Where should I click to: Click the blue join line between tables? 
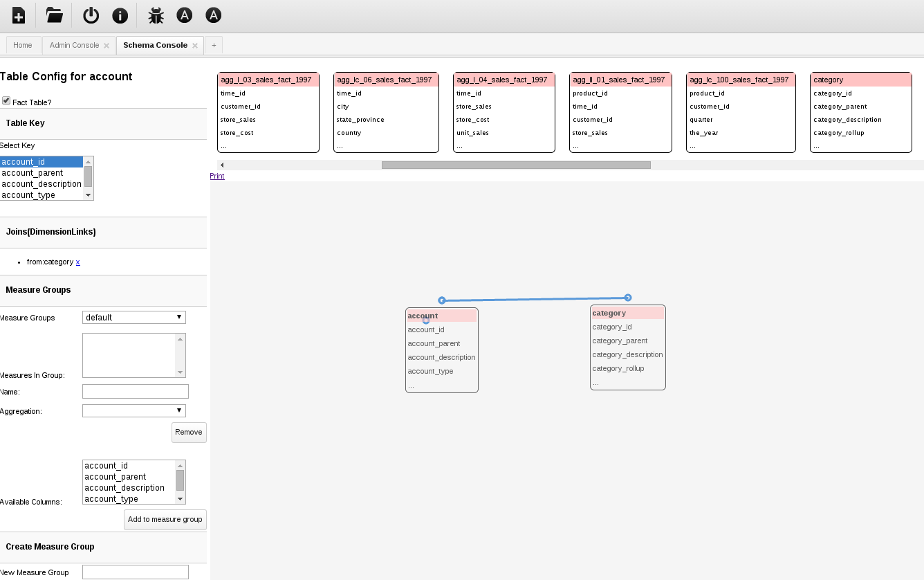click(535, 299)
